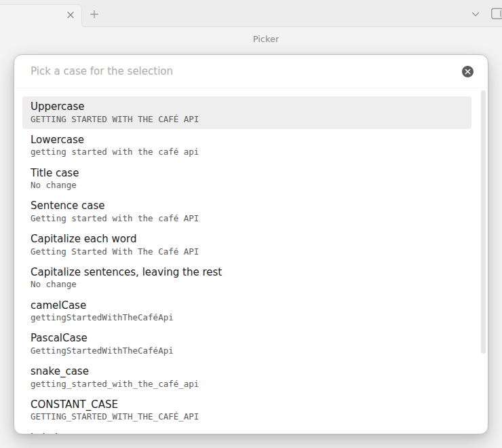Choose the Uppercase option
Viewport: 502px width, 448px height.
pos(247,113)
